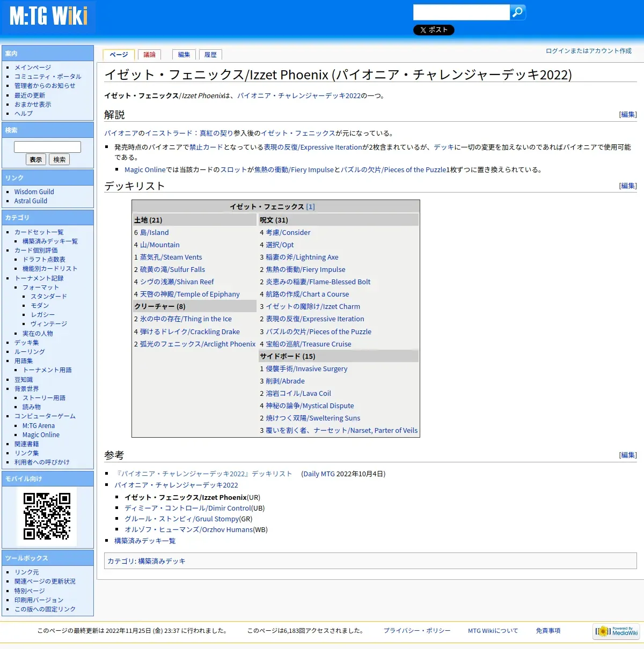Open この版への固定リンク link
The width and height of the screenshot is (644, 649).
pyautogui.click(x=45, y=609)
